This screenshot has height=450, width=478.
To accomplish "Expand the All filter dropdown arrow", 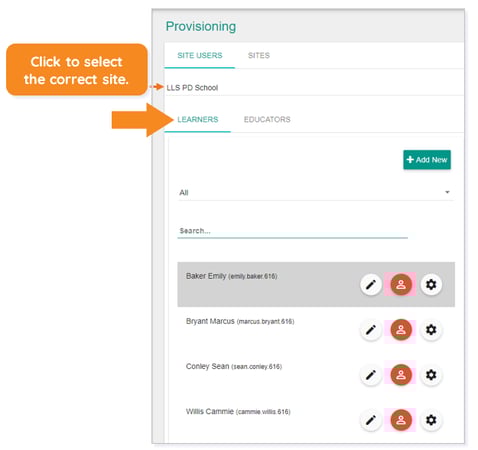I will point(447,192).
